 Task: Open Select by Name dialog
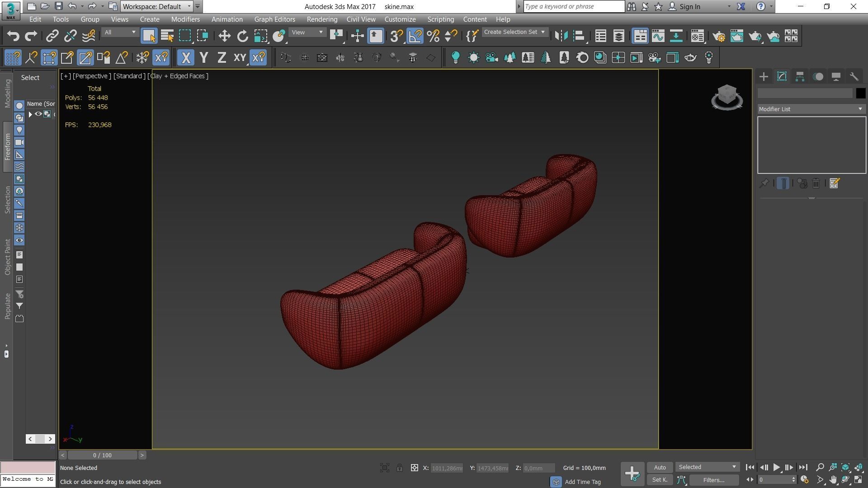[x=167, y=36]
